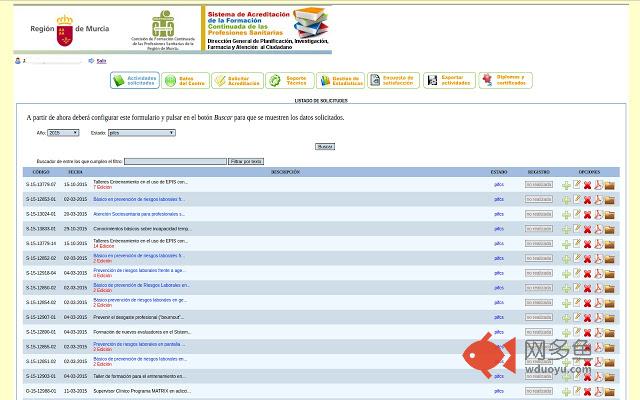Delete the Formación de nuevos evaluadores request

(587, 333)
